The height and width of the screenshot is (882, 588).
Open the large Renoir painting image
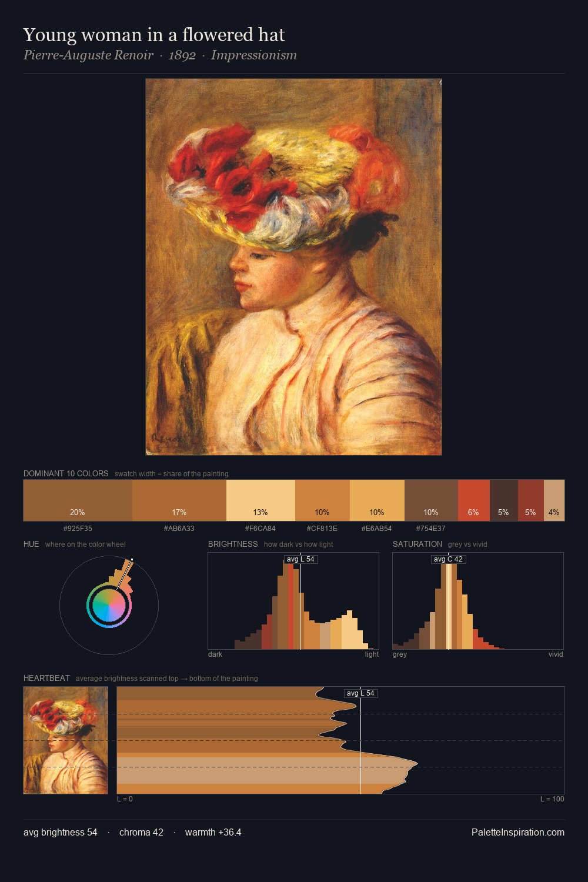293,267
